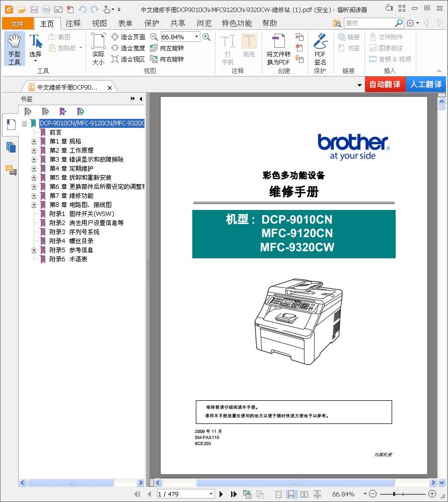Click the zoom slider minus button

(372, 494)
